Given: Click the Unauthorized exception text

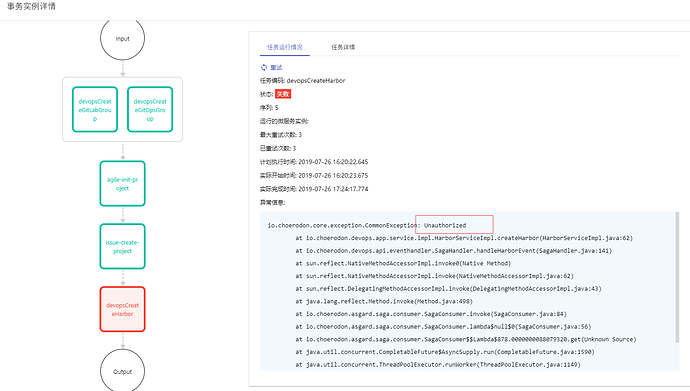Looking at the screenshot, I should (x=445, y=225).
